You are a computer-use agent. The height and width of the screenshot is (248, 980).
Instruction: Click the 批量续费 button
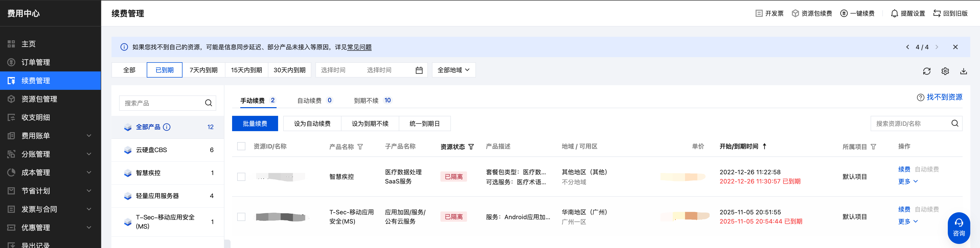coord(255,123)
